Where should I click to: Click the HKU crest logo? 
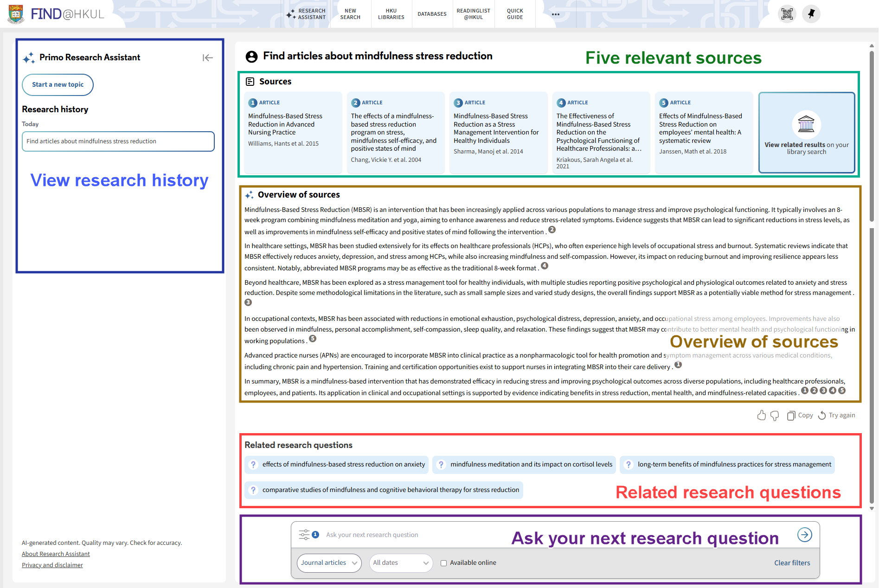click(x=16, y=14)
